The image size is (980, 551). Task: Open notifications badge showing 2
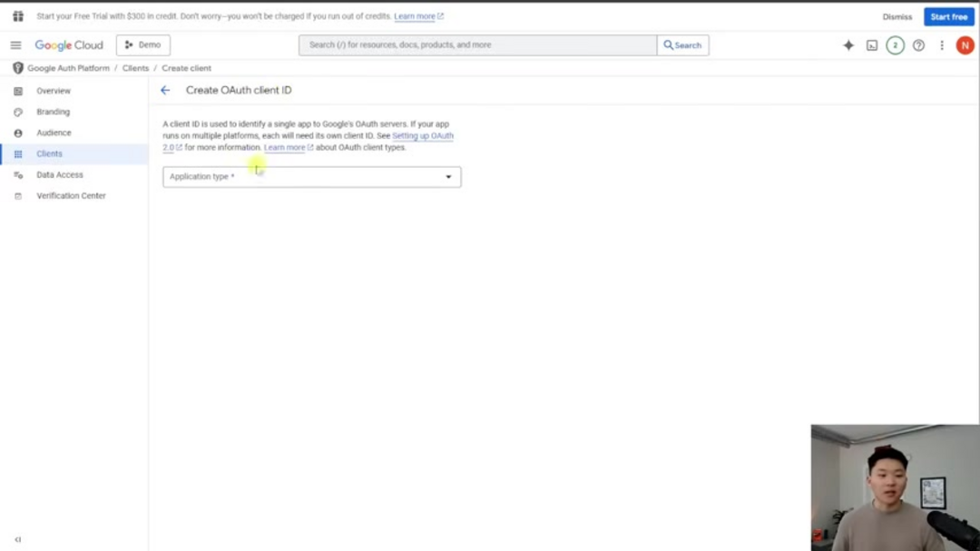coord(895,45)
